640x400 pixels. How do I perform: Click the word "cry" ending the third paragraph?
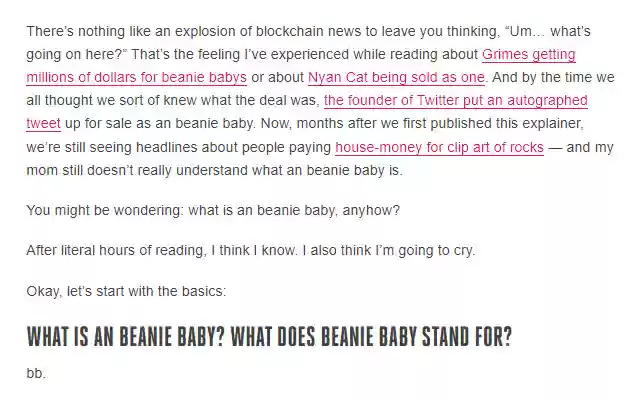(x=462, y=250)
